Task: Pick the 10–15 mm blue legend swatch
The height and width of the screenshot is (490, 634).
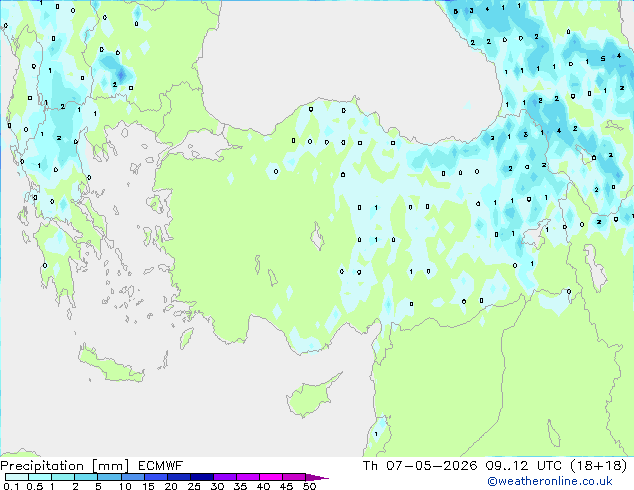Action: pyautogui.click(x=132, y=477)
